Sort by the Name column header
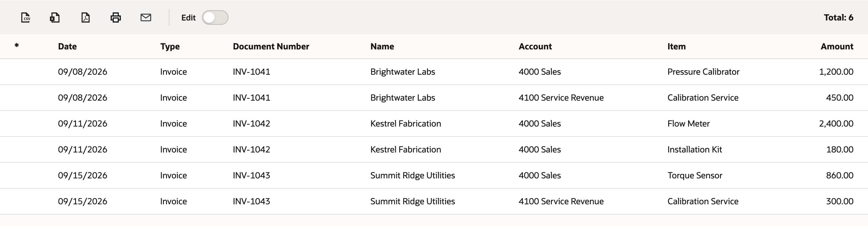Screen dimensions: 868x226 pyautogui.click(x=382, y=46)
